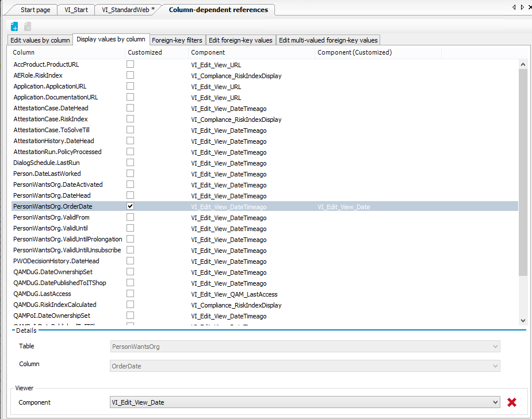532x419 pixels.
Task: Open the Edit values by column tab
Action: (40, 40)
